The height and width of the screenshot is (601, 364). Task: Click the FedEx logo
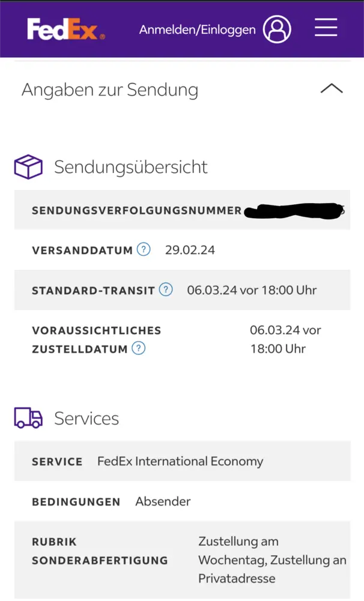point(65,29)
